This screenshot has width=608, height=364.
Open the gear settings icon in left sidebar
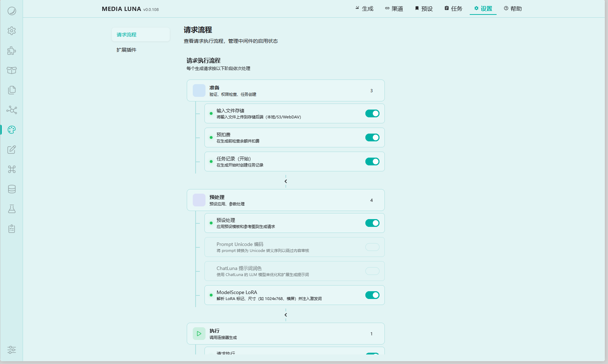point(12,31)
